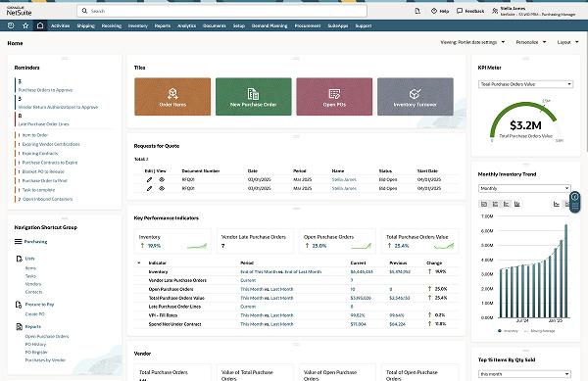Viewport: 588px width, 381px height.
Task: Click Create PO shortcut link
Action: click(x=35, y=314)
